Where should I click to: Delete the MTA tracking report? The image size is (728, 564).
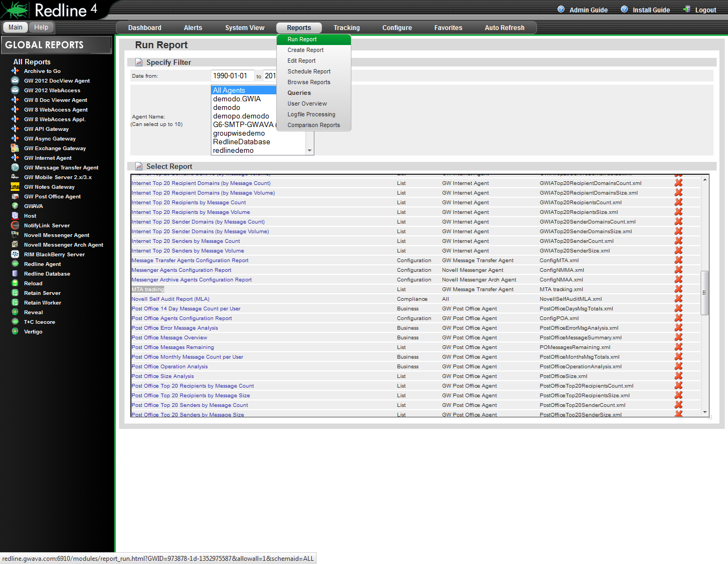click(679, 289)
